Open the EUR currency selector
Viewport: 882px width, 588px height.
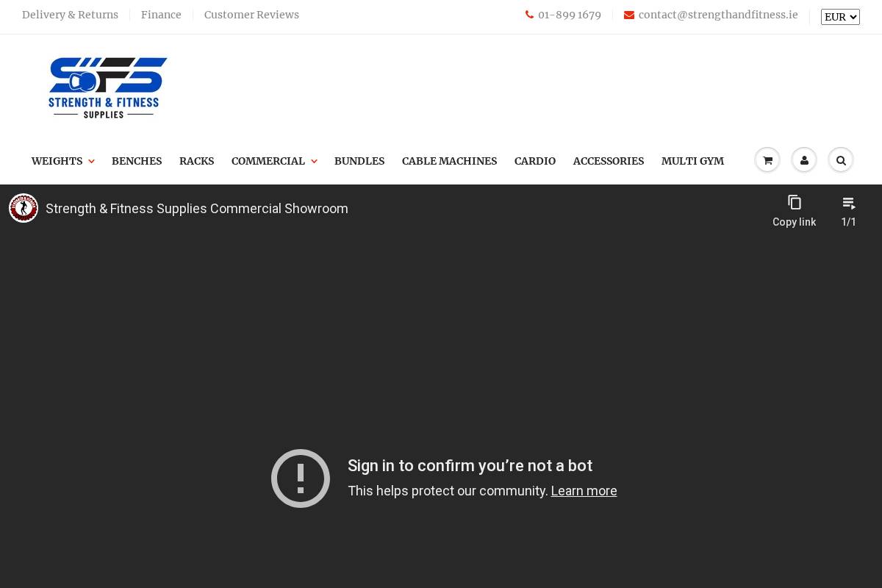click(840, 17)
